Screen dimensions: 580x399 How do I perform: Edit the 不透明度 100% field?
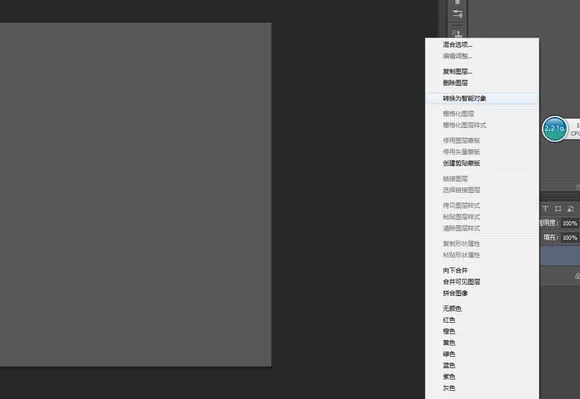coord(570,223)
